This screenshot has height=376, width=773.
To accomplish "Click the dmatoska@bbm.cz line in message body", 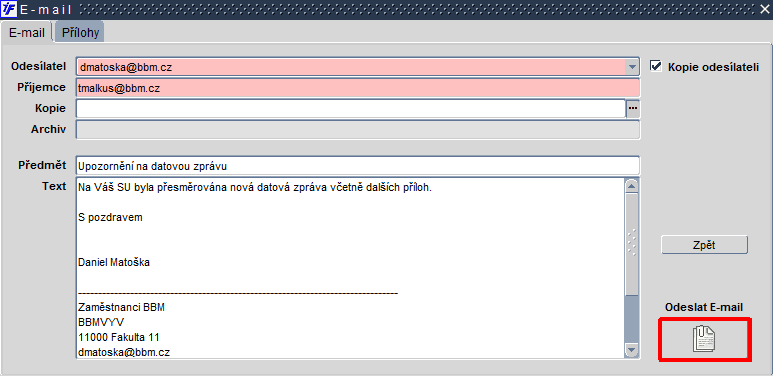I will click(124, 352).
